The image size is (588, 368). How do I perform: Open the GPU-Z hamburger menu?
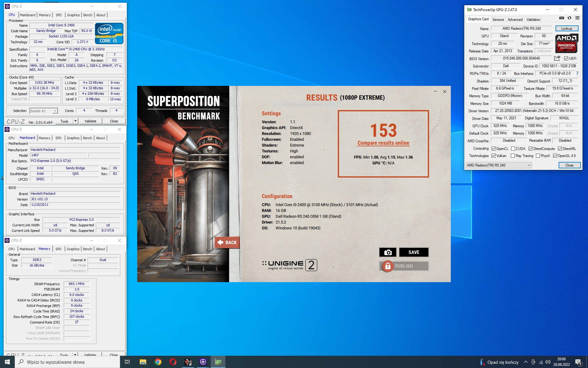(577, 18)
